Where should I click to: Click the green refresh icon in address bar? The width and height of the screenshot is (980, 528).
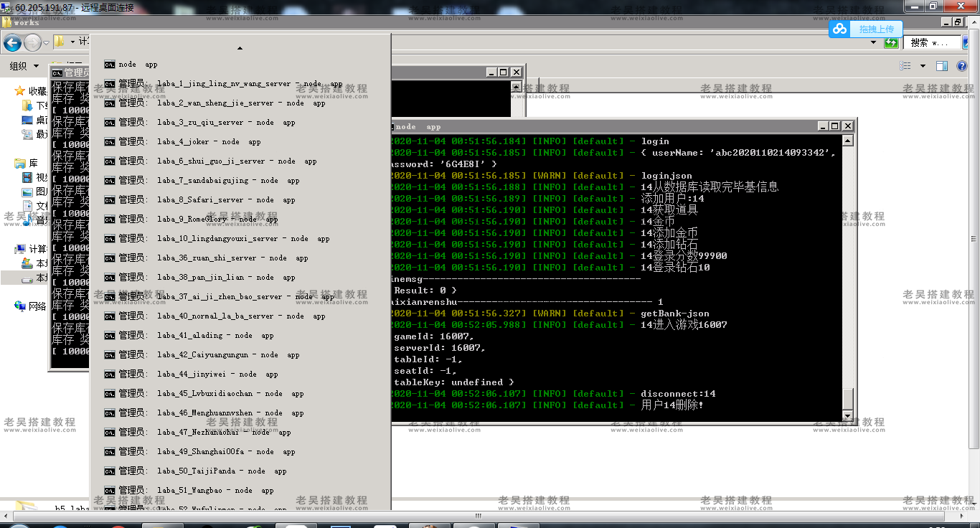[x=891, y=43]
